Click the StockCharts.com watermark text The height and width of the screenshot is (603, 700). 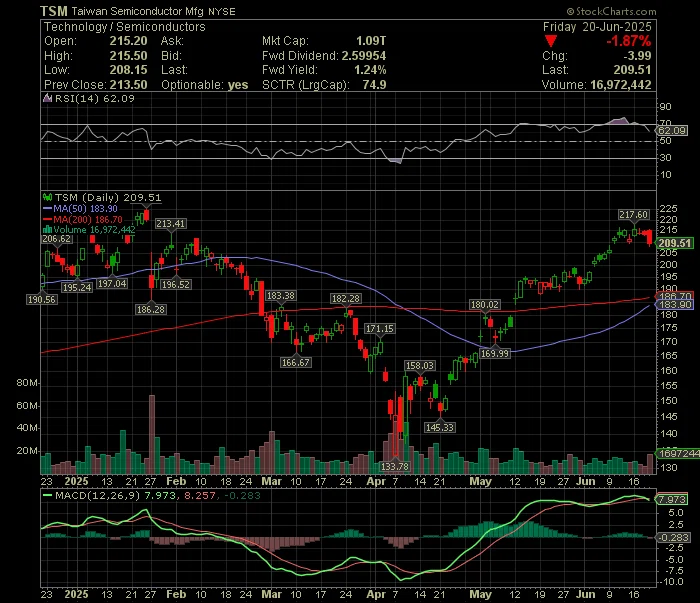[x=611, y=11]
